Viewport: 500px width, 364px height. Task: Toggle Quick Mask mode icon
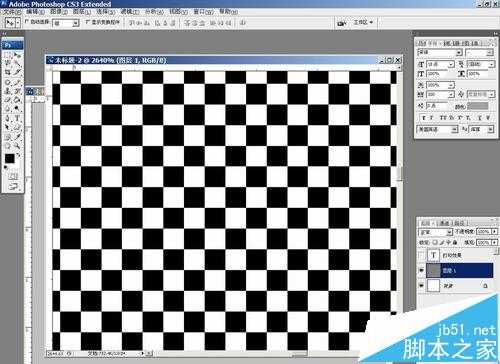coord(13,176)
